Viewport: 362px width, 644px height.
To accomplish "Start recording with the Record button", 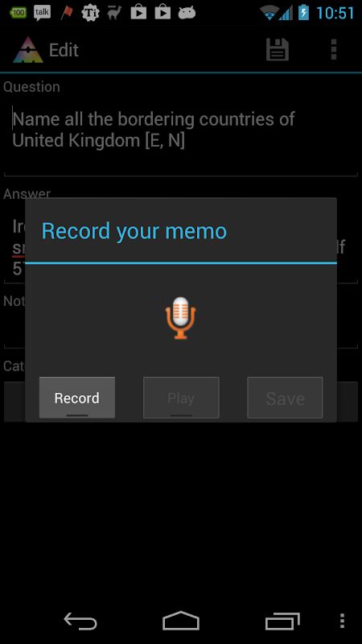I will click(x=77, y=398).
